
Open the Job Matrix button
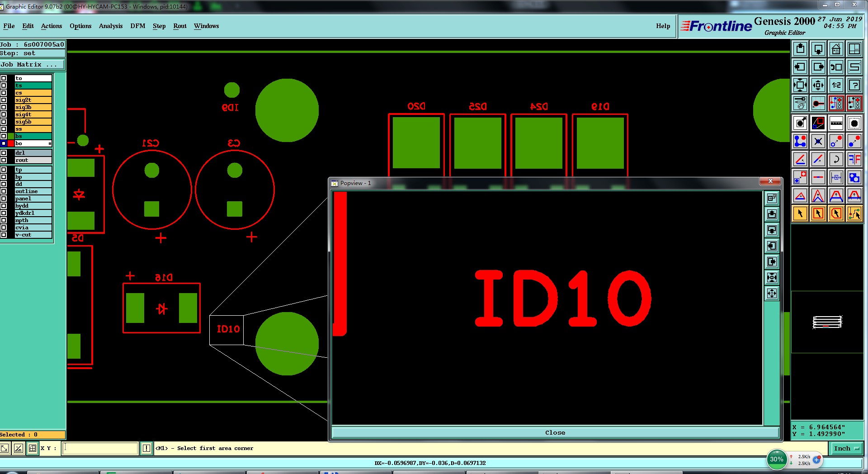(x=32, y=65)
